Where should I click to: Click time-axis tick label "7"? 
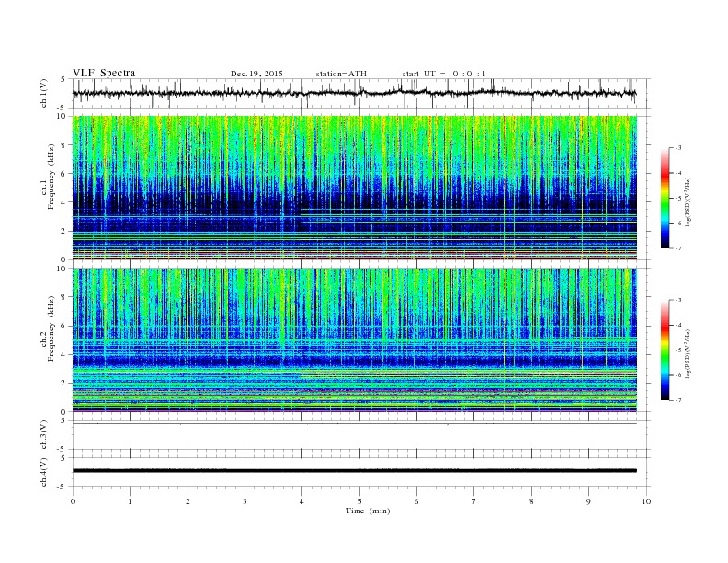[473, 501]
